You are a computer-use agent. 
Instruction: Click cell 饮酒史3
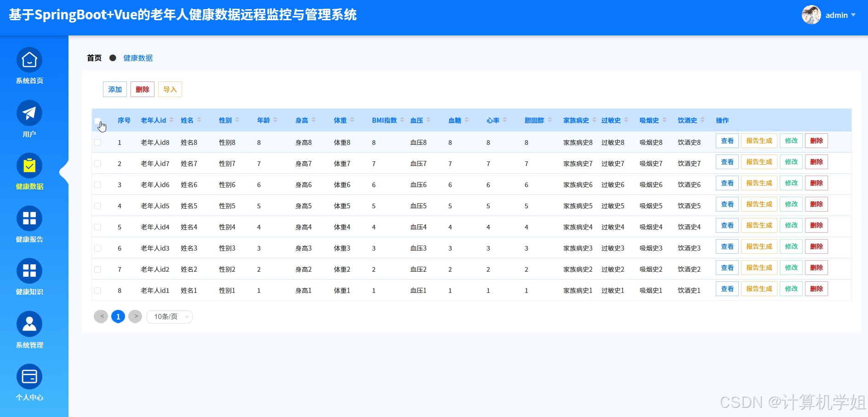pos(689,248)
